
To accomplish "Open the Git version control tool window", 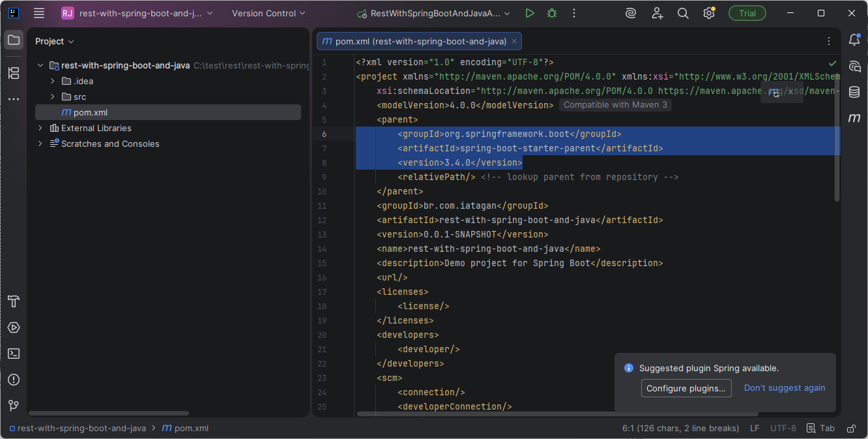I will point(14,406).
